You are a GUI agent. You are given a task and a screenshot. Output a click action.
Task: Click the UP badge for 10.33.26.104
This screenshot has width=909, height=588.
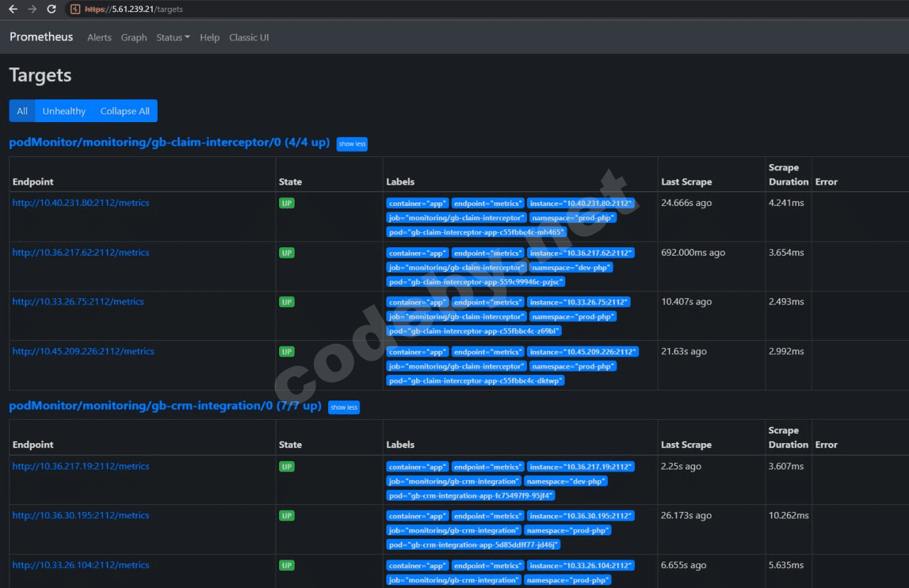coord(287,565)
